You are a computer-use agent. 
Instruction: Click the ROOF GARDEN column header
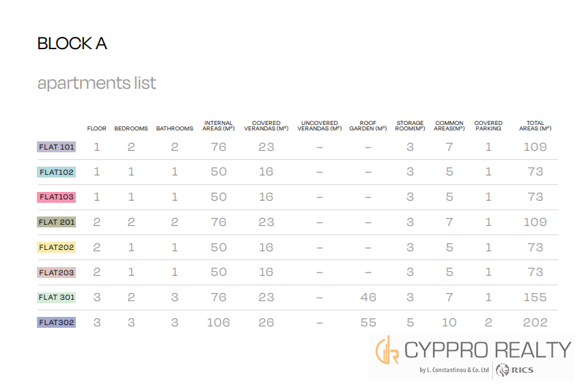(x=367, y=126)
